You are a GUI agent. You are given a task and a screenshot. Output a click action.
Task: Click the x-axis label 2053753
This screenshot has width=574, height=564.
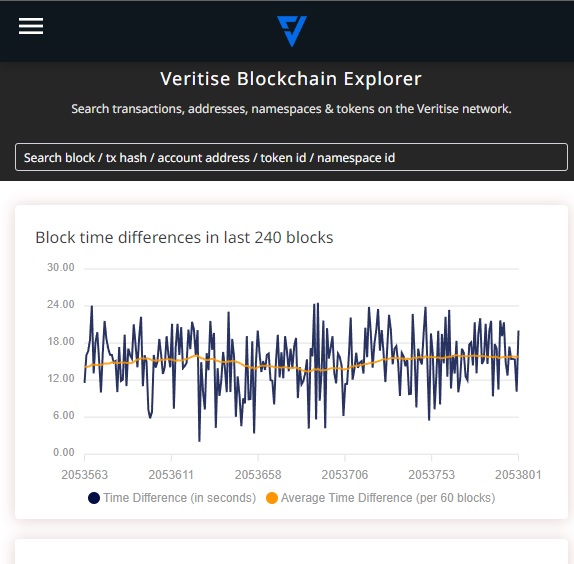click(x=432, y=475)
